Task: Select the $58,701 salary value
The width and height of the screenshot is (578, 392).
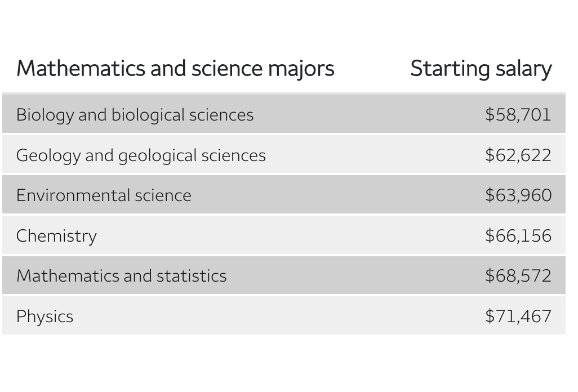Action: coord(518,114)
